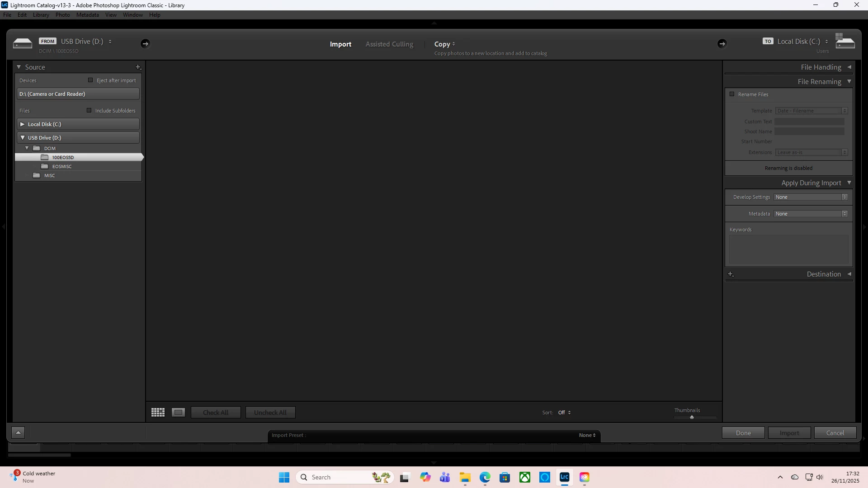Open the Help menu
The height and width of the screenshot is (488, 868).
point(155,15)
